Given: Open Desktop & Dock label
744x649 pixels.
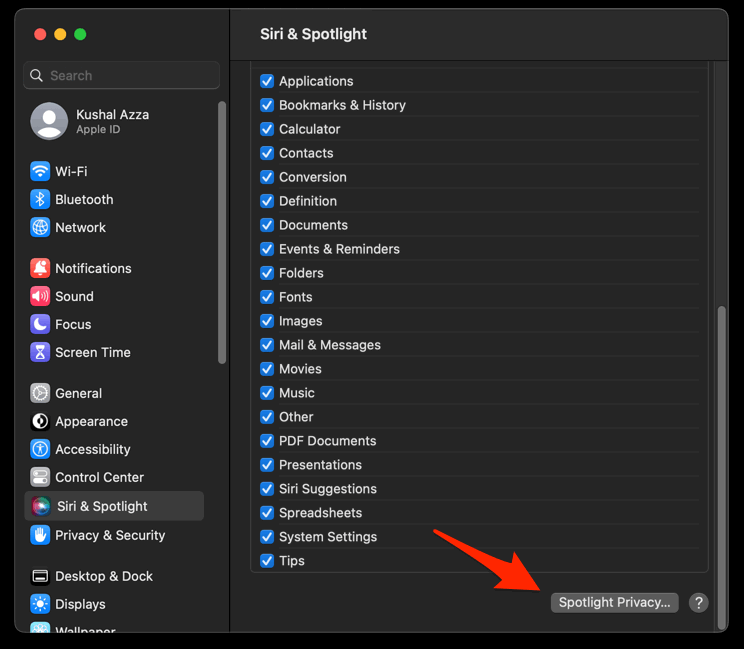Looking at the screenshot, I should coord(104,576).
